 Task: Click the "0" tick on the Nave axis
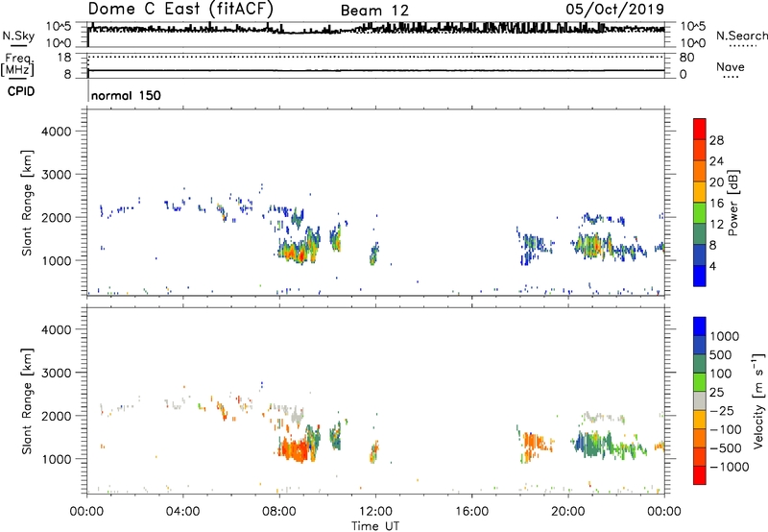click(684, 75)
